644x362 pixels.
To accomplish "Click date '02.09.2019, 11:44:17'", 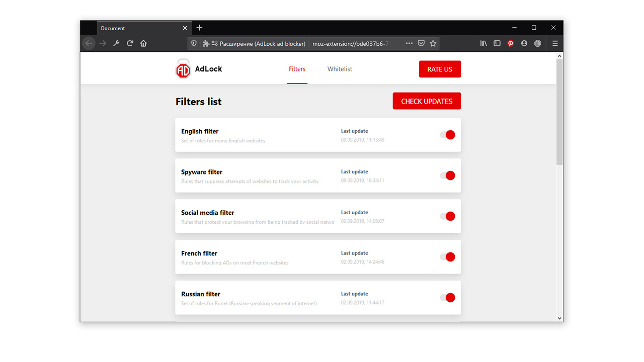I will tap(363, 303).
